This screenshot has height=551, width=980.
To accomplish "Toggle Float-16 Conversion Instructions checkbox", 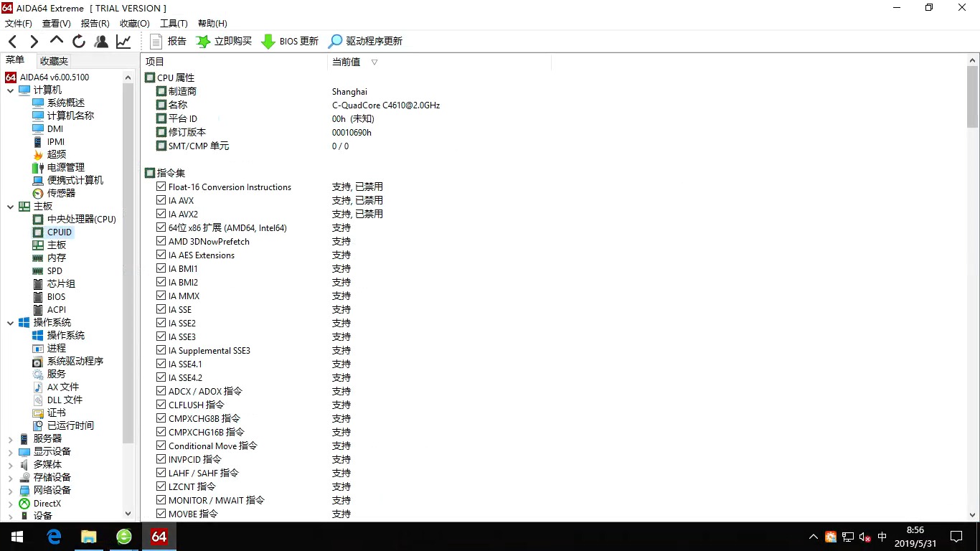I will [x=161, y=187].
